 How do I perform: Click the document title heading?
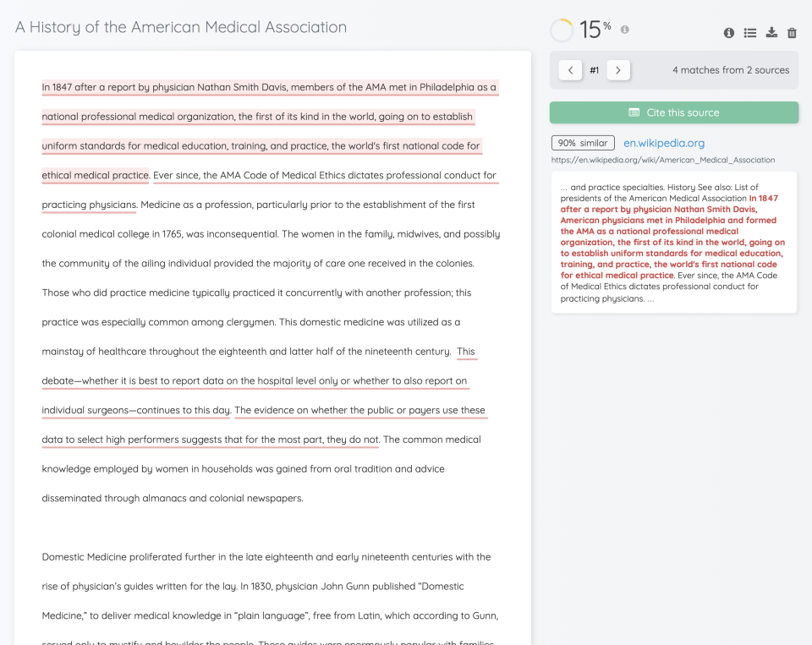coord(180,27)
